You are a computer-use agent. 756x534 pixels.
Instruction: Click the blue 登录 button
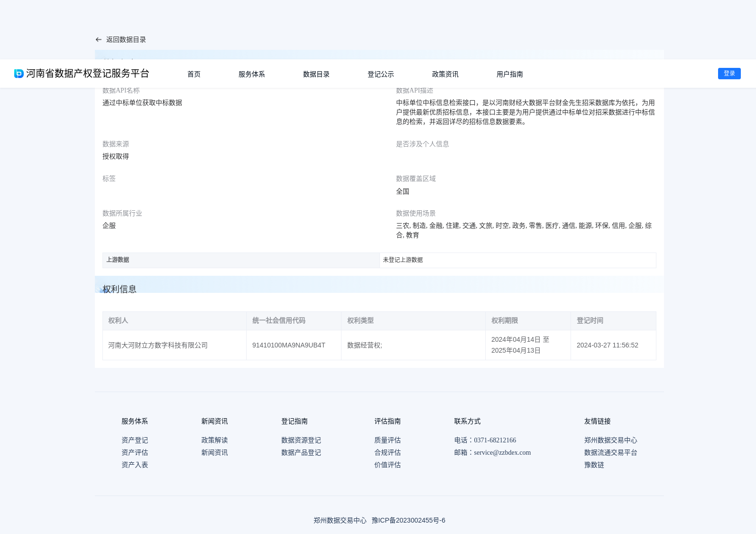(x=729, y=74)
